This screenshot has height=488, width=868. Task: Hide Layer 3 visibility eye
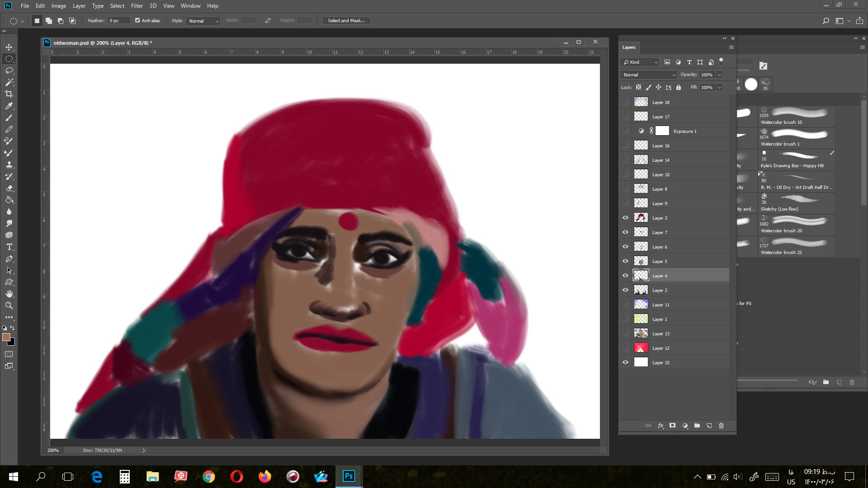[x=626, y=218]
